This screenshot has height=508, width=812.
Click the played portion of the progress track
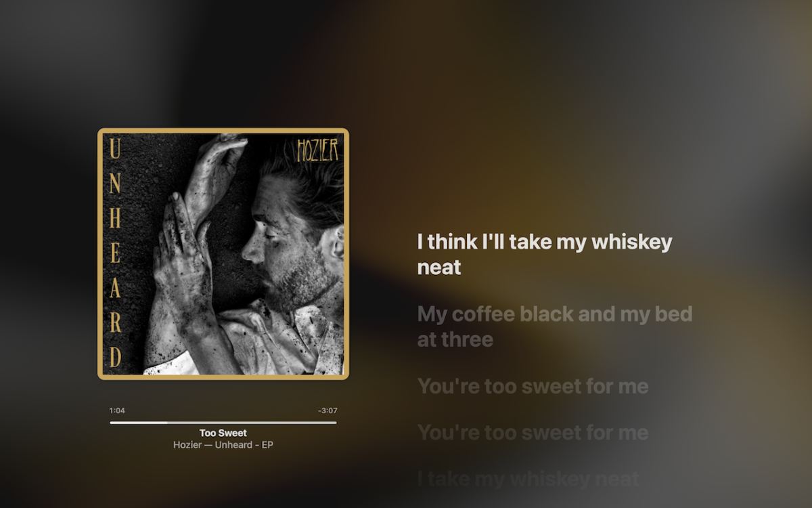138,423
